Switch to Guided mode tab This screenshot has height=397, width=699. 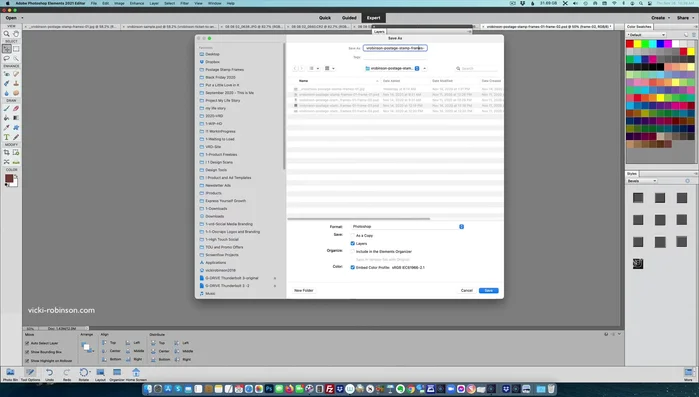(x=349, y=18)
